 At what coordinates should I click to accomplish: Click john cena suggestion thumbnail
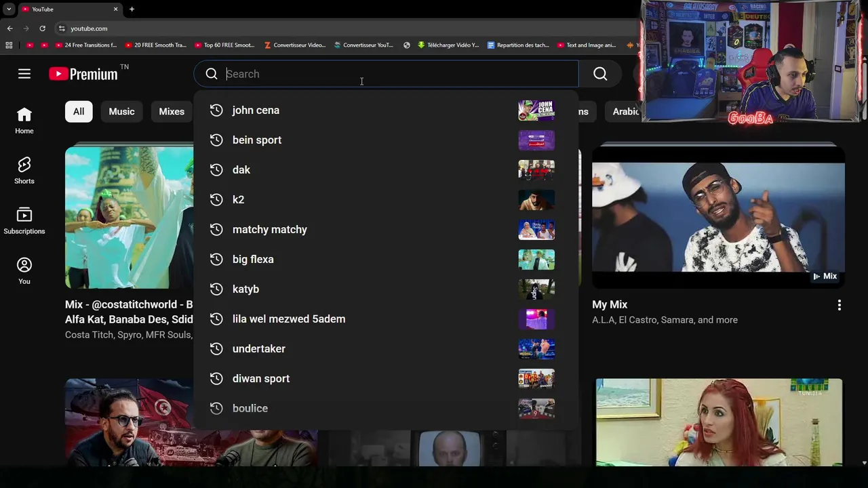536,110
